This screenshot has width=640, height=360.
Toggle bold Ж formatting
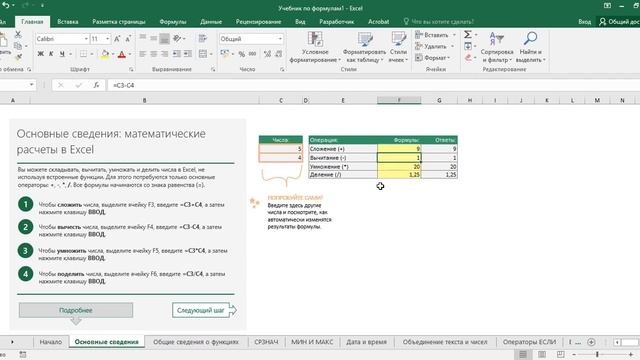40,54
